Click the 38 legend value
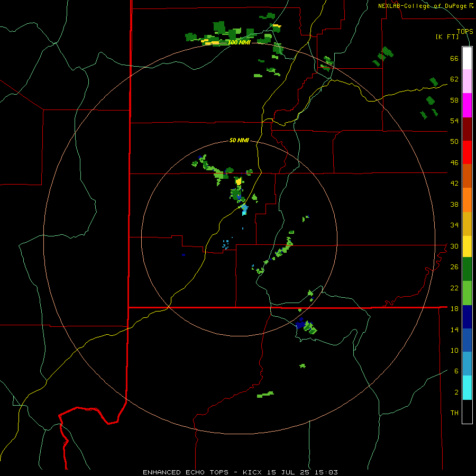Viewport: 476px width, 476px height. (454, 204)
